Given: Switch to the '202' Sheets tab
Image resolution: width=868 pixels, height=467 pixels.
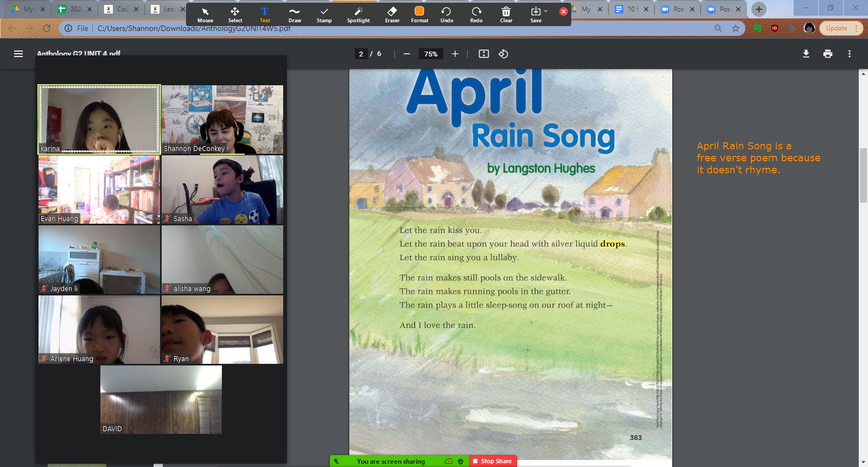Looking at the screenshot, I should pos(75,9).
